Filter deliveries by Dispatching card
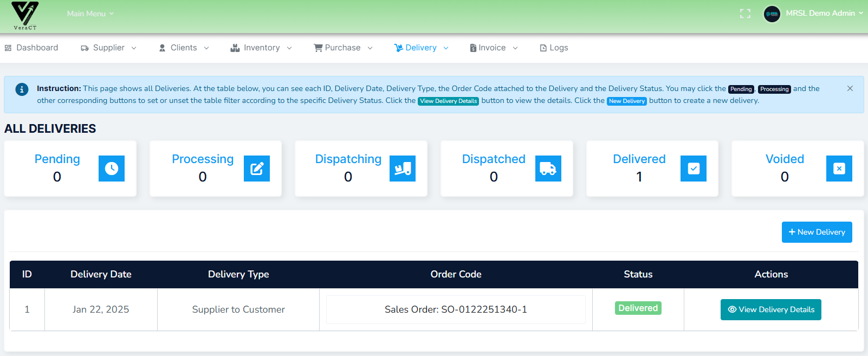 (361, 169)
